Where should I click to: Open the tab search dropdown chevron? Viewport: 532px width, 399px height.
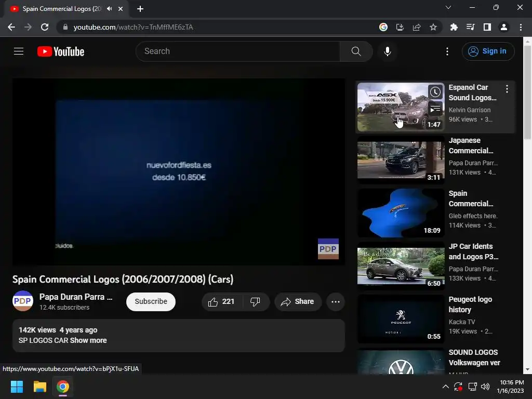(x=448, y=7)
